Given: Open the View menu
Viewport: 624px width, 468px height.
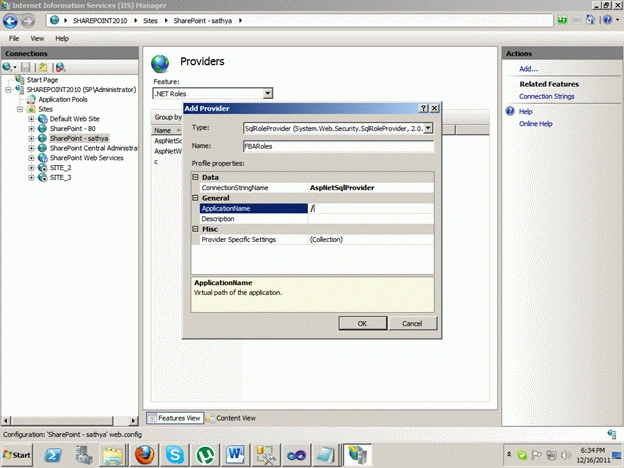Looking at the screenshot, I should click(x=37, y=39).
